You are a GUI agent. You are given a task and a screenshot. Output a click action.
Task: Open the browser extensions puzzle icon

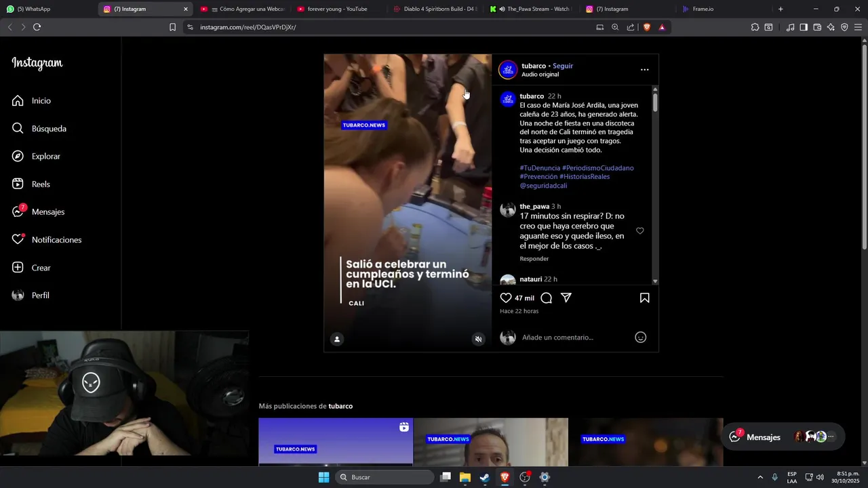point(755,27)
